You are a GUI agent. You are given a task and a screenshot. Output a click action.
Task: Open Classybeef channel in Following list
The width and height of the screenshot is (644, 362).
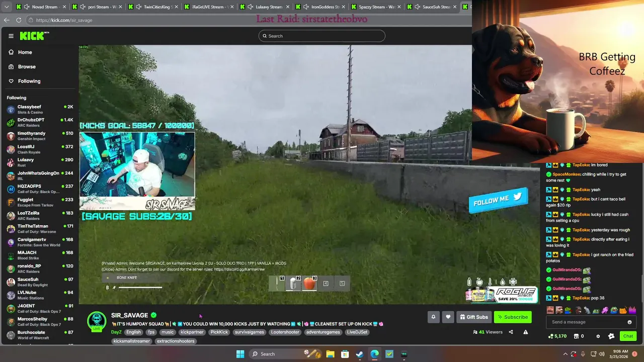tap(40, 109)
